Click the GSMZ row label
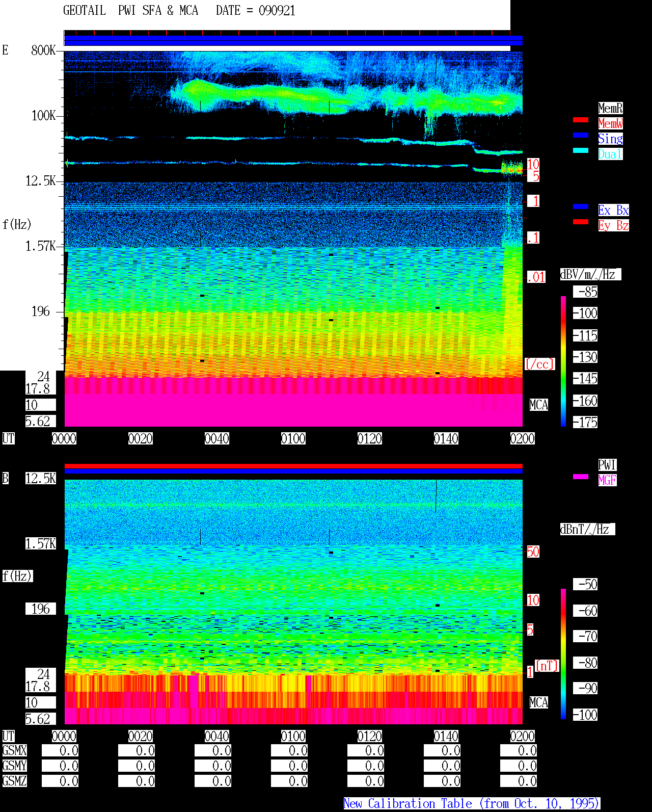This screenshot has height=812, width=652. (x=14, y=781)
